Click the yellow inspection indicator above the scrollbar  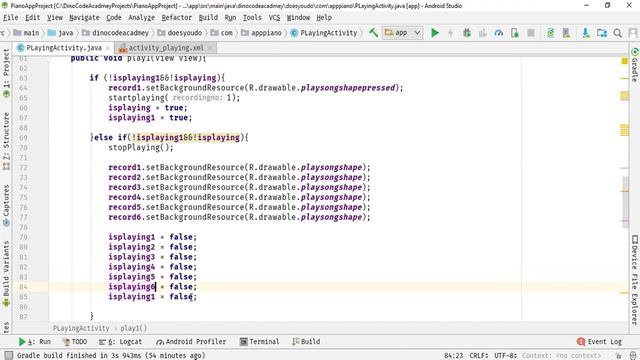click(624, 61)
